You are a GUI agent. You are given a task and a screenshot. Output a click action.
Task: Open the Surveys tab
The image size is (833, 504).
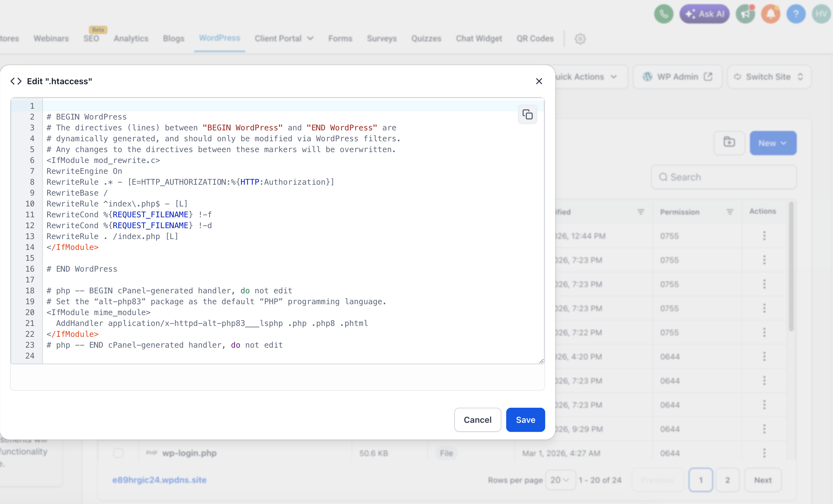click(382, 39)
